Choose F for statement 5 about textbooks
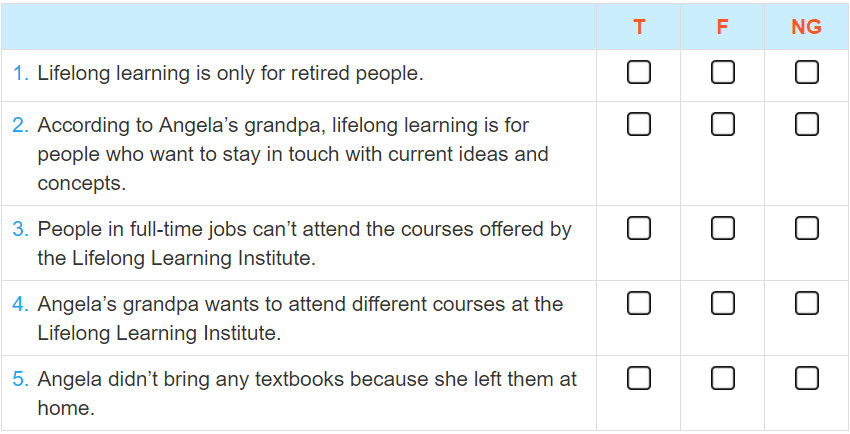This screenshot has width=850, height=434. pos(723,378)
